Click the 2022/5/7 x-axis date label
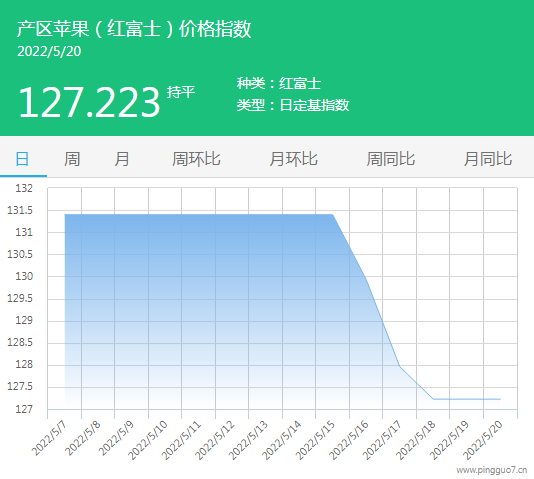 pos(49,438)
